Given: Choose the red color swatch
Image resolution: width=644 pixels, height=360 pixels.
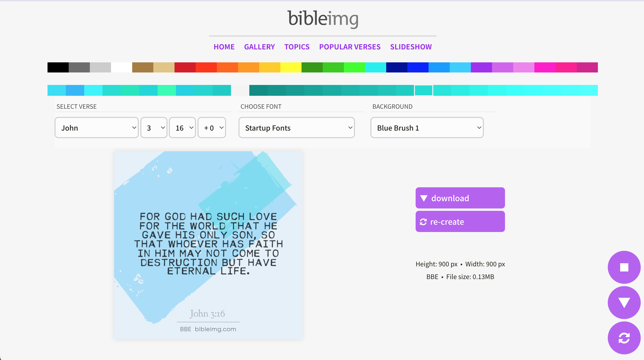Looking at the screenshot, I should pyautogui.click(x=185, y=67).
